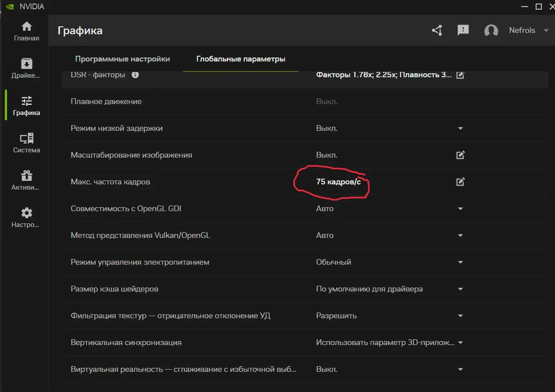This screenshot has height=392, width=555.
Task: Click the Nefrols username
Action: tap(522, 30)
